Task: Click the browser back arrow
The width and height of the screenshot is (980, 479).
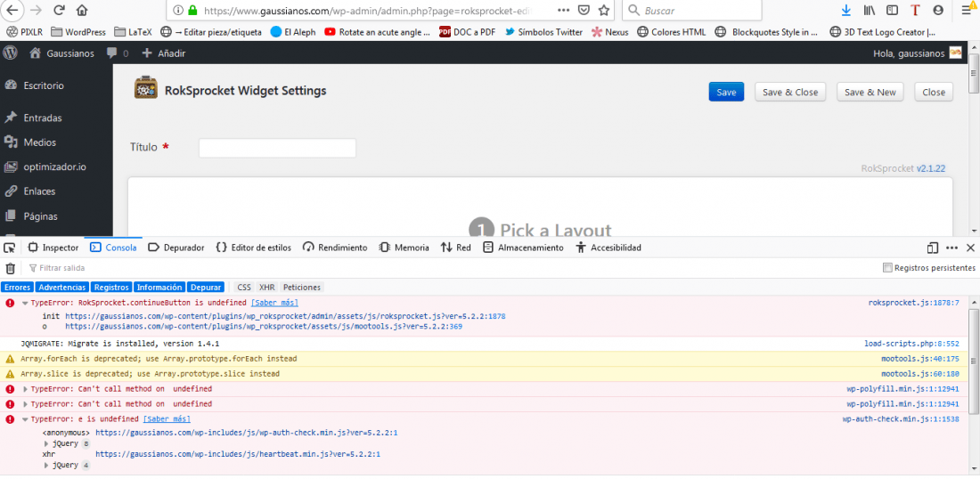Action: tap(12, 10)
